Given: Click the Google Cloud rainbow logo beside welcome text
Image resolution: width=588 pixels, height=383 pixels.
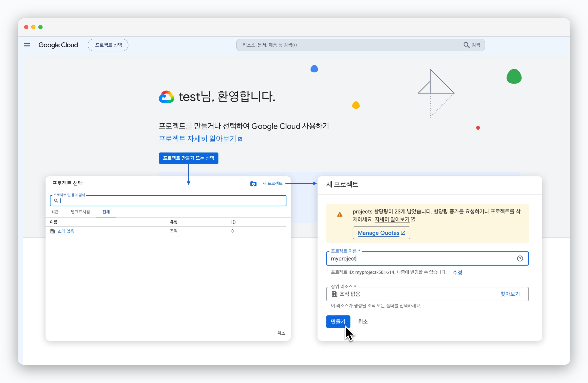Looking at the screenshot, I should [x=166, y=97].
